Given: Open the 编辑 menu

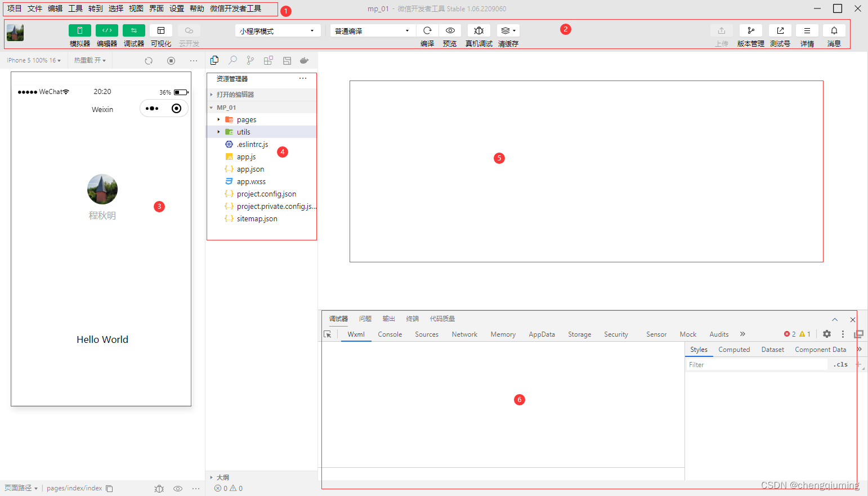Looking at the screenshot, I should (x=55, y=8).
